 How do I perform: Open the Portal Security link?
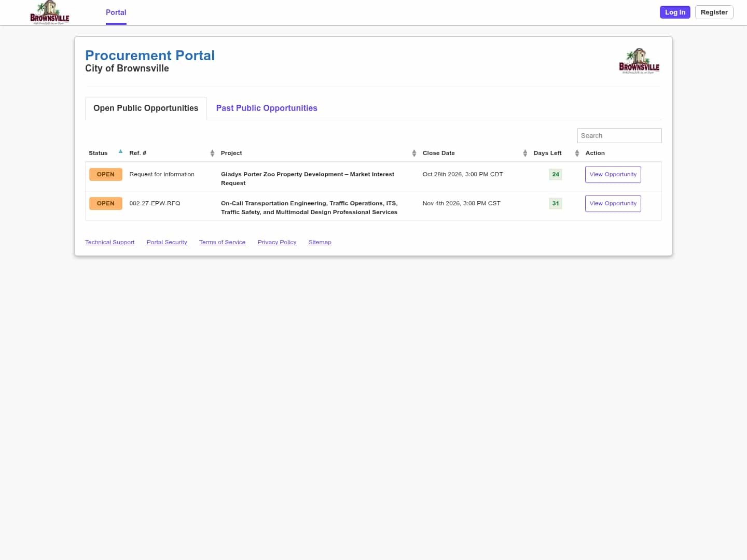pyautogui.click(x=167, y=242)
